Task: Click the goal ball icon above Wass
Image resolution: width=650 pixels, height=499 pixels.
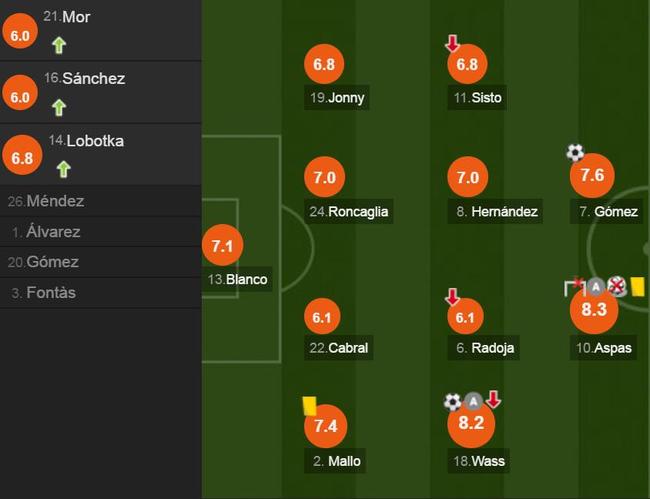Action: (x=452, y=402)
